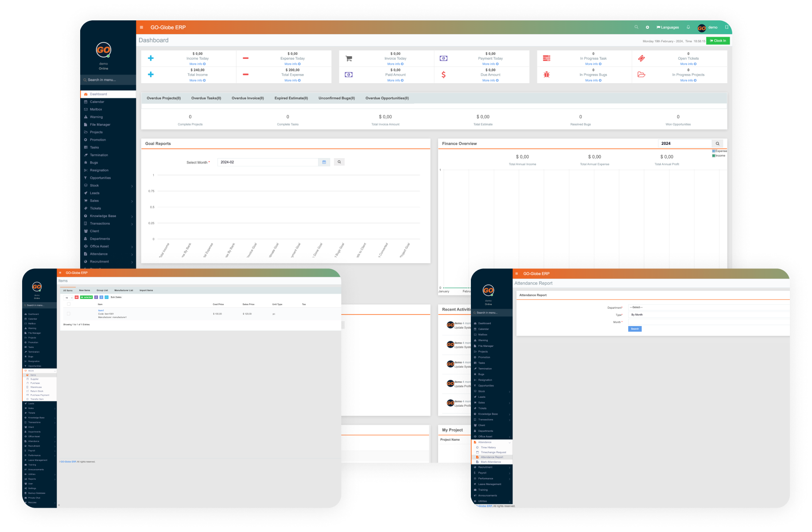The image size is (812, 532).
Task: Click the blue Search button in Attendance Report
Action: coord(634,329)
